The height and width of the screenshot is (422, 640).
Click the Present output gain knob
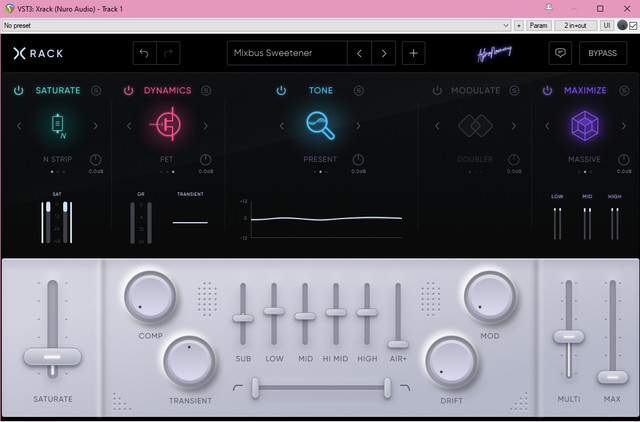[358, 160]
